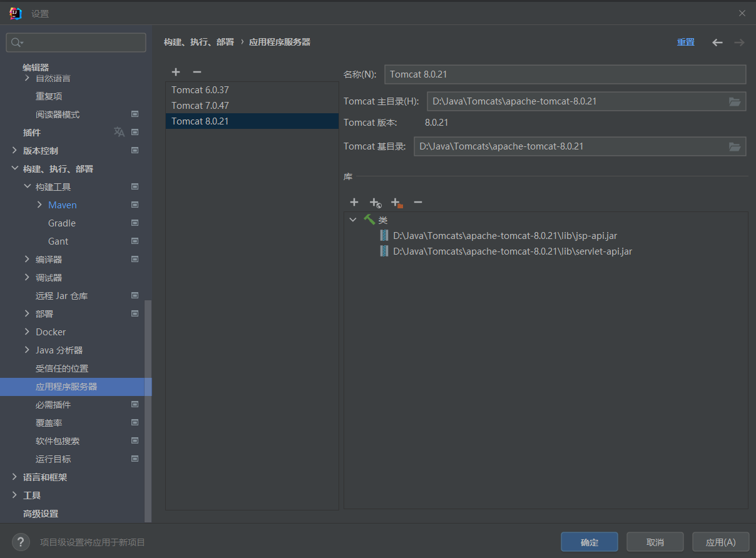Collapse the 类 library tree node
Image resolution: width=756 pixels, height=558 pixels.
[353, 220]
